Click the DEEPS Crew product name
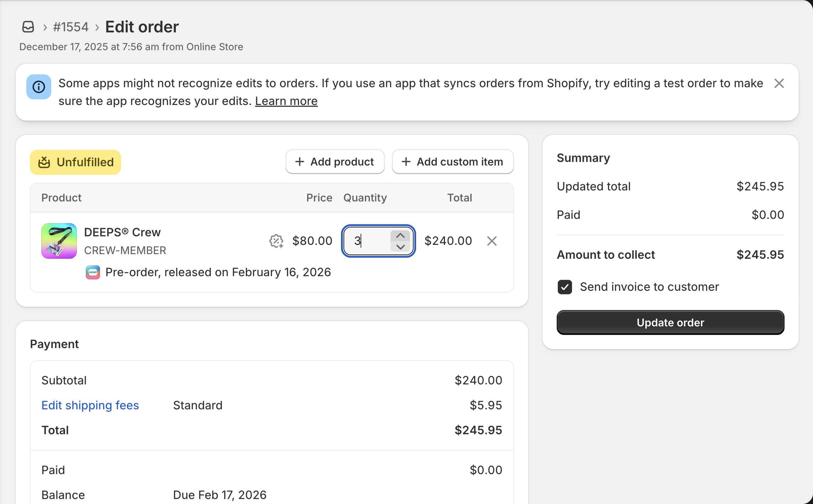The width and height of the screenshot is (813, 504). (x=122, y=232)
